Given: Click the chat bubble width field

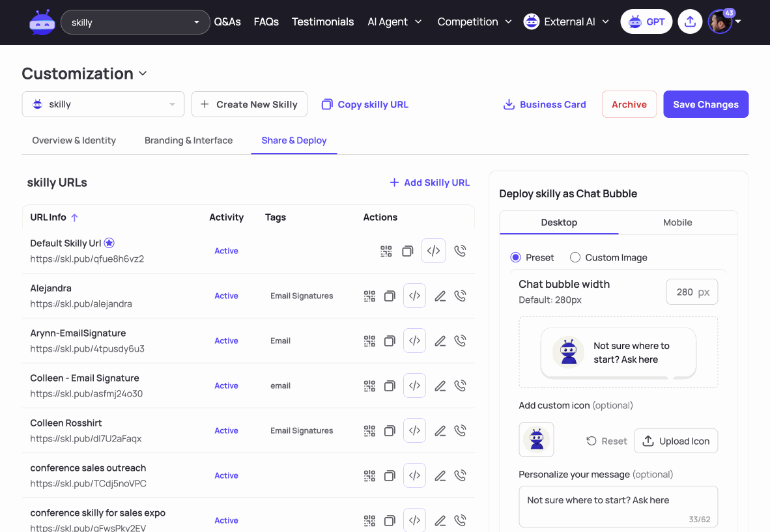Looking at the screenshot, I should tap(692, 292).
